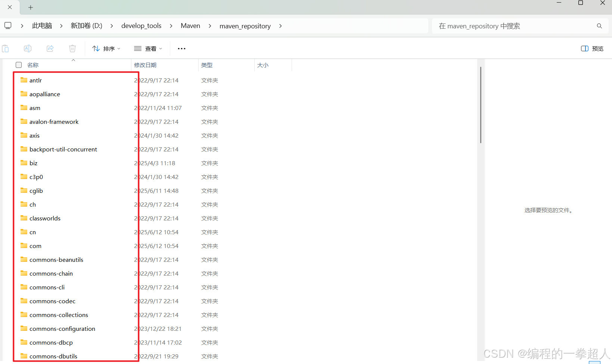Expand the 查看 view dropdown
612x364 pixels.
tap(148, 48)
